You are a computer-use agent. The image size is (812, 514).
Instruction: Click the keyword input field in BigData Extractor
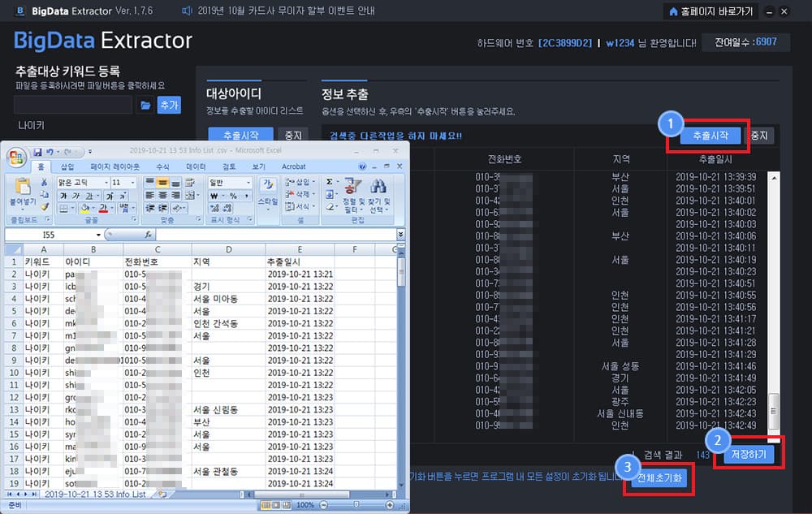[73, 105]
